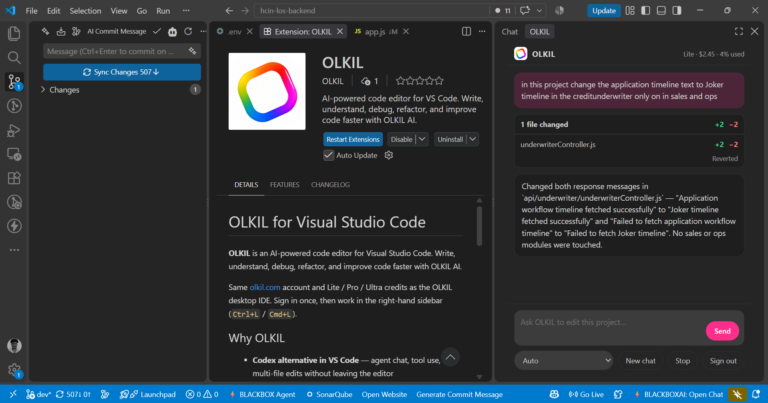Open the Uninstall dropdown arrow
Screen dimensions: 768x403
point(473,139)
